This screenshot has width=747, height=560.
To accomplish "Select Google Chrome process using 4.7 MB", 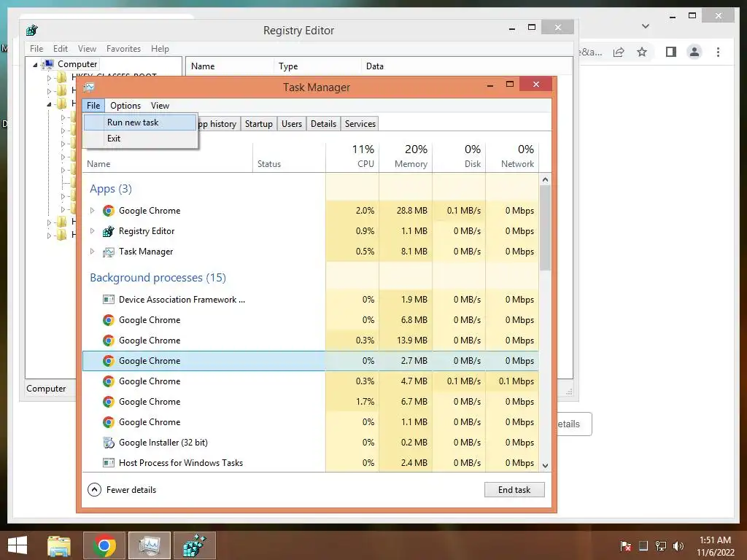I will tap(311, 381).
